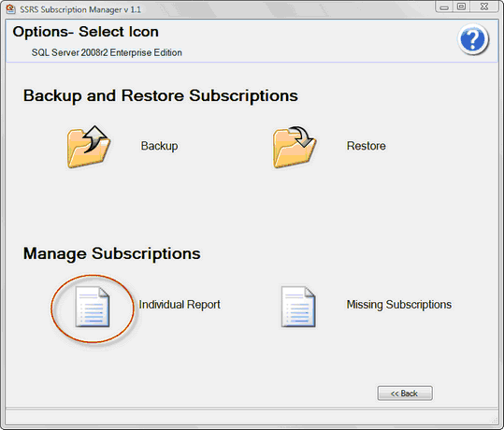Go to previous screen with << Back
This screenshot has width=504, height=430.
pos(405,394)
